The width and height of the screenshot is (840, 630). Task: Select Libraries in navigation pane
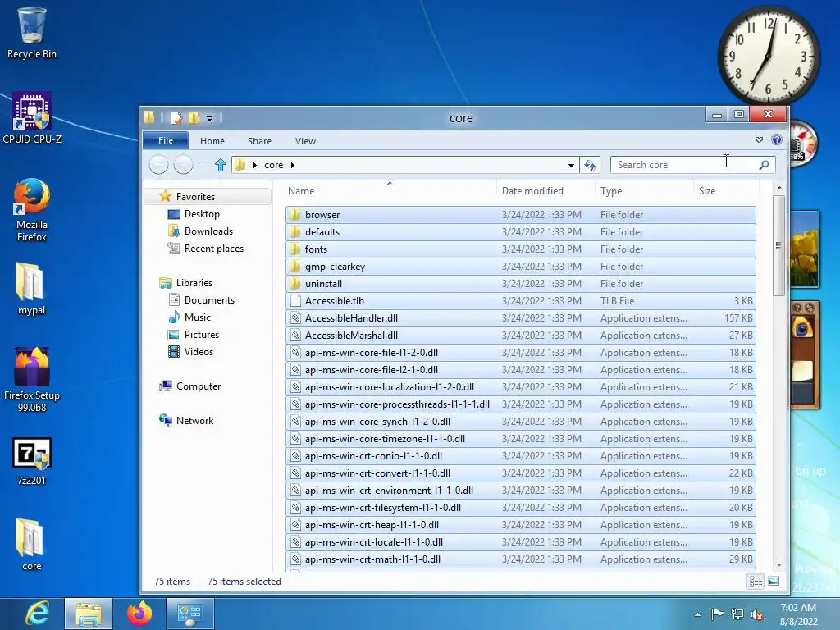pyautogui.click(x=194, y=282)
